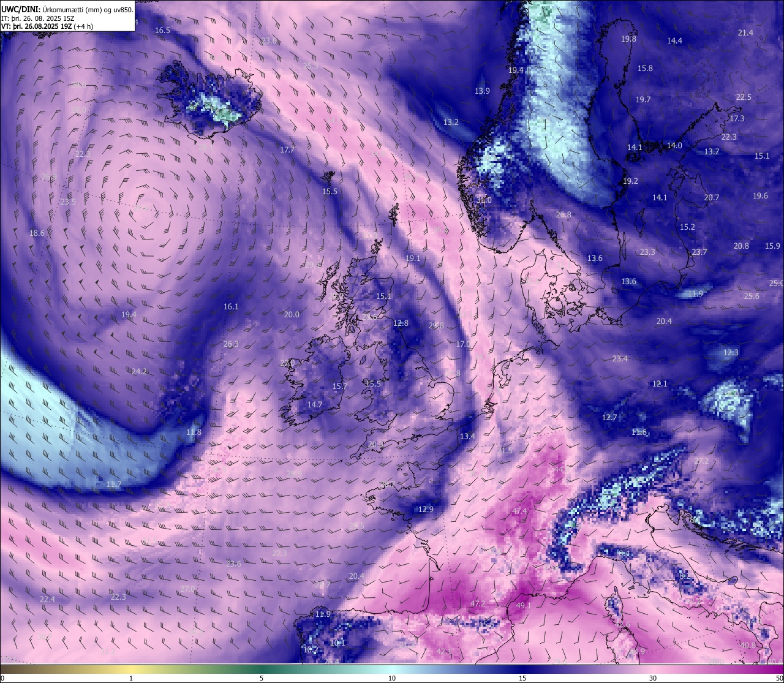Click the 19.6 value on the right edge

coord(760,196)
